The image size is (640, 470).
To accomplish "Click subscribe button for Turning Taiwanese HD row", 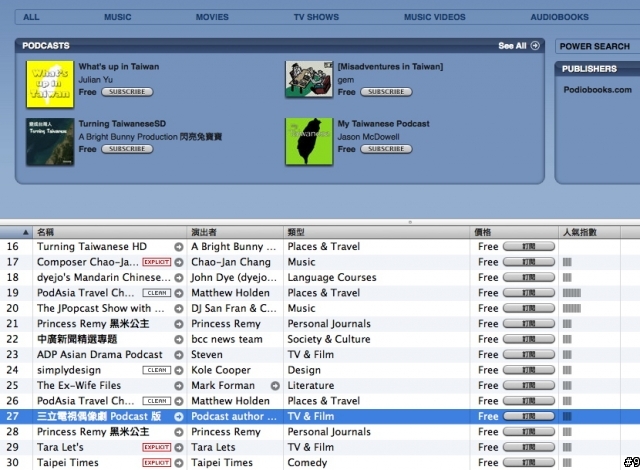I will point(529,246).
